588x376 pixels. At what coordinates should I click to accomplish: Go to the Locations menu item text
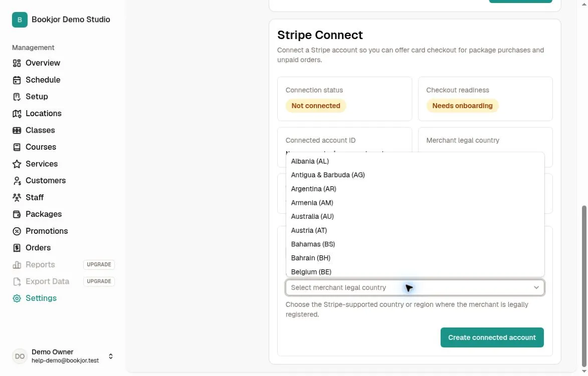(44, 114)
